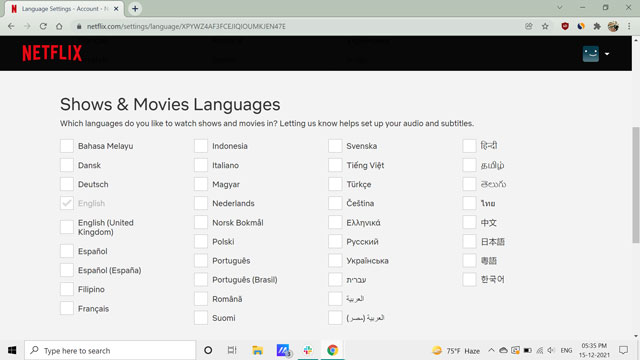640x360 pixels.
Task: Check the Română checkbox
Action: [x=201, y=299]
